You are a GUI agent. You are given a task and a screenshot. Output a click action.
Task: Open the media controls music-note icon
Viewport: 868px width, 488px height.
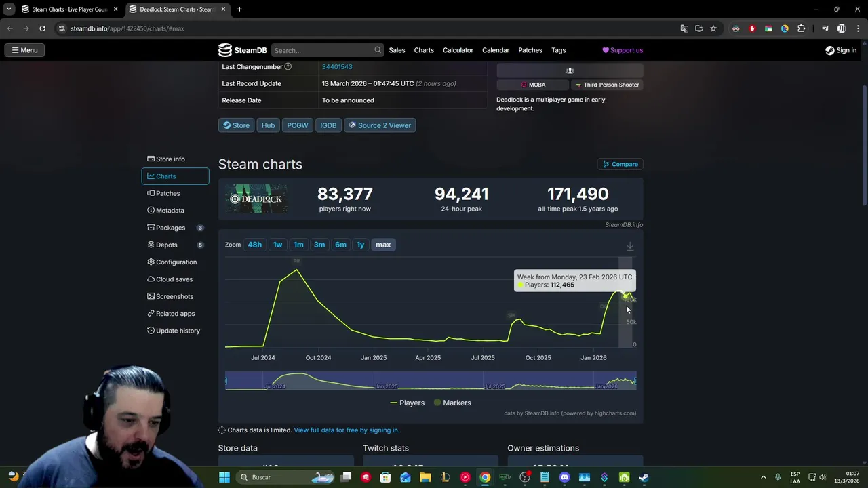pos(825,28)
